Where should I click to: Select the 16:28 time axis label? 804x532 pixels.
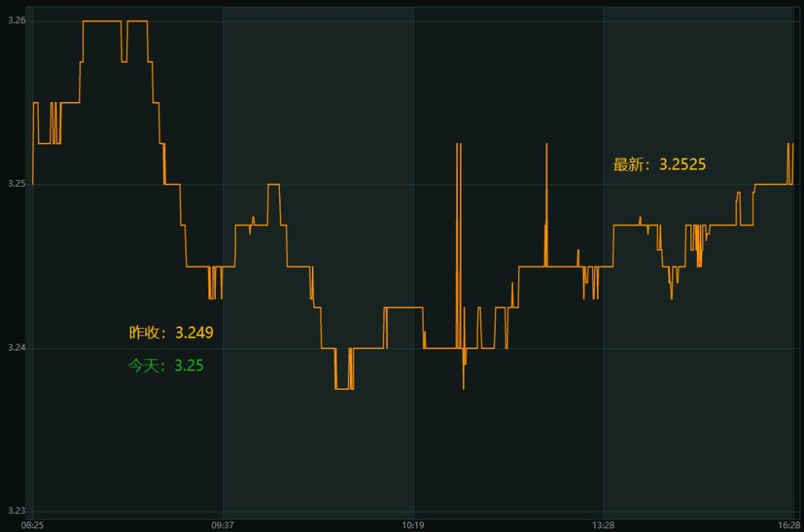coord(789,525)
